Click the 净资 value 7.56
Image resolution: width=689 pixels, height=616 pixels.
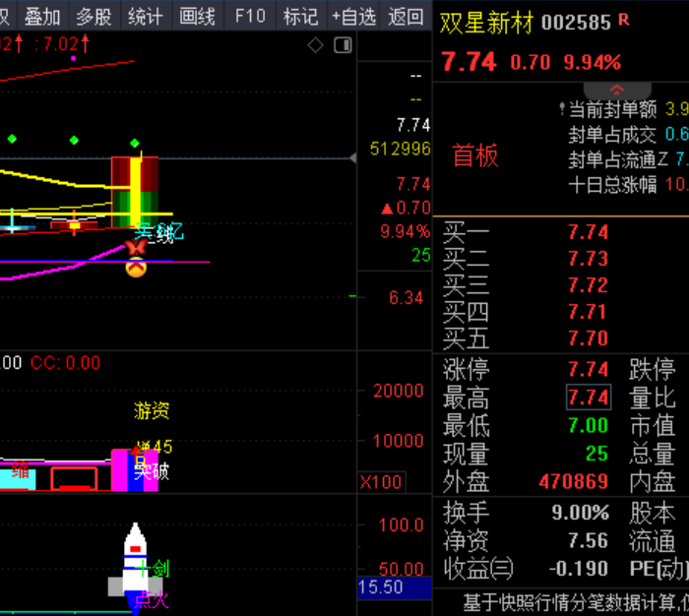588,540
